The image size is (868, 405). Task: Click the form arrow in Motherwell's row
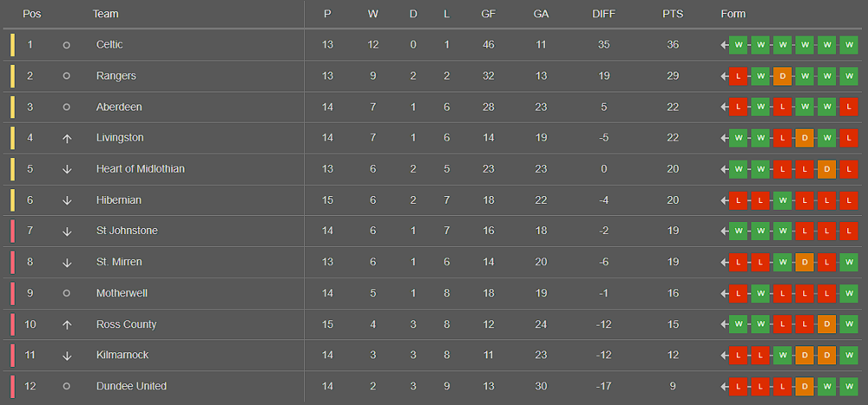[724, 293]
